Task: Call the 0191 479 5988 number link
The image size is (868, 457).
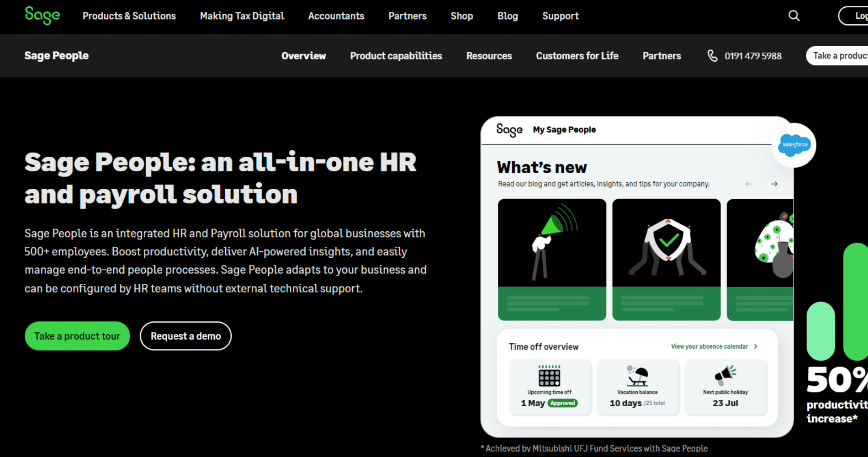Action: coord(753,56)
